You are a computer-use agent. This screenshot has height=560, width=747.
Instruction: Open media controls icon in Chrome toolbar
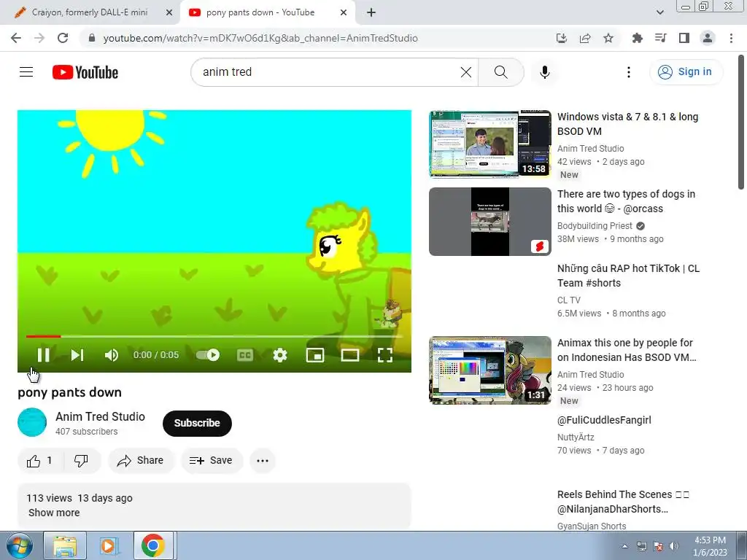pyautogui.click(x=660, y=38)
